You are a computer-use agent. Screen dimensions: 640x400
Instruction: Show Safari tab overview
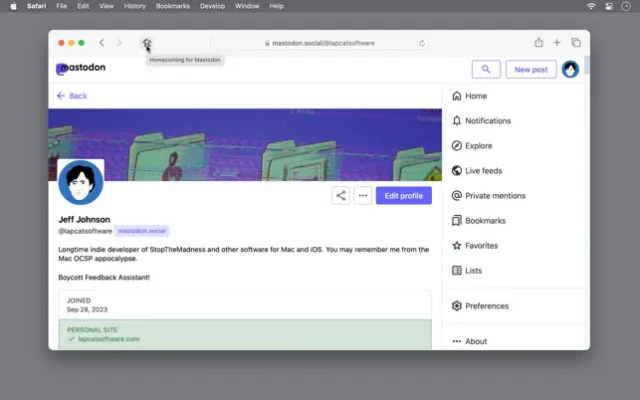(576, 43)
